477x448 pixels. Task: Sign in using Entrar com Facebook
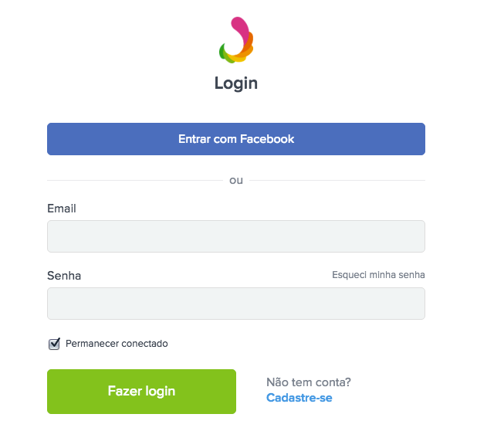tap(236, 139)
